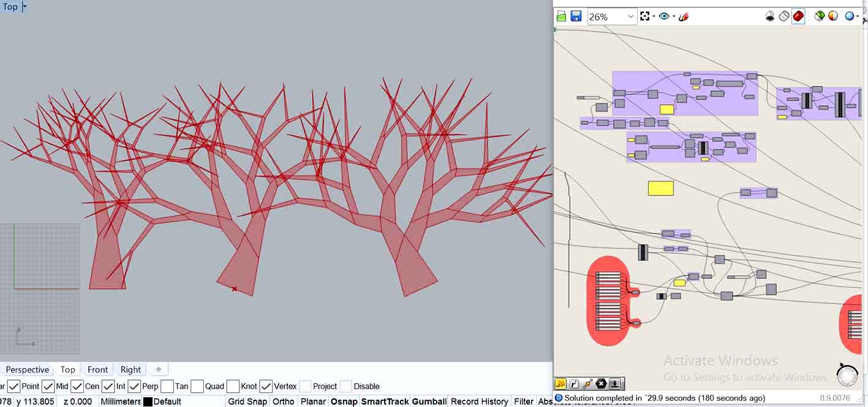Click the download arrow widget icon

615,384
